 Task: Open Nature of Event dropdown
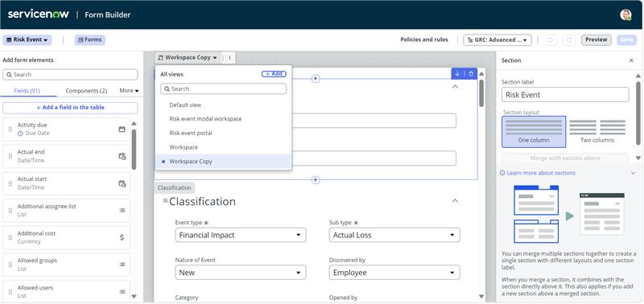click(241, 273)
